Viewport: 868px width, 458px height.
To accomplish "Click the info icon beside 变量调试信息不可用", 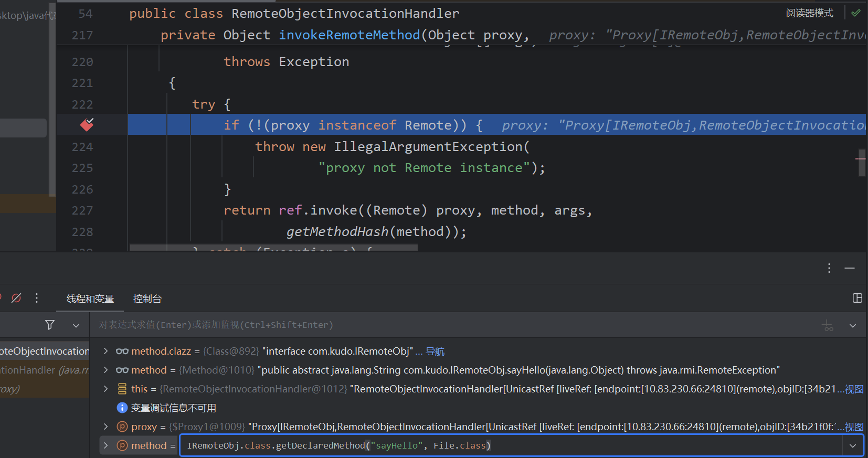I will [x=122, y=408].
